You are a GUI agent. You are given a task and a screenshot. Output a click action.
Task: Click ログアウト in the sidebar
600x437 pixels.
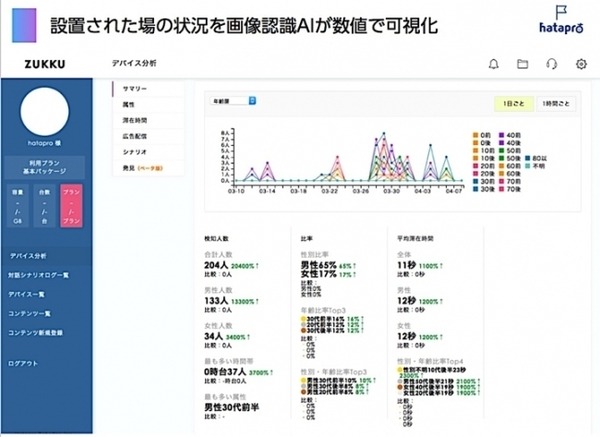tap(24, 363)
